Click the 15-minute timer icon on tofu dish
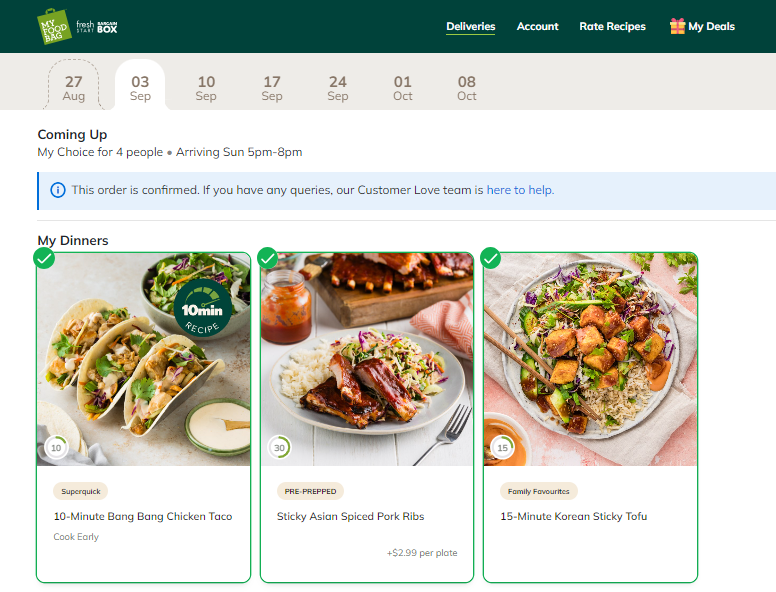 (x=503, y=448)
